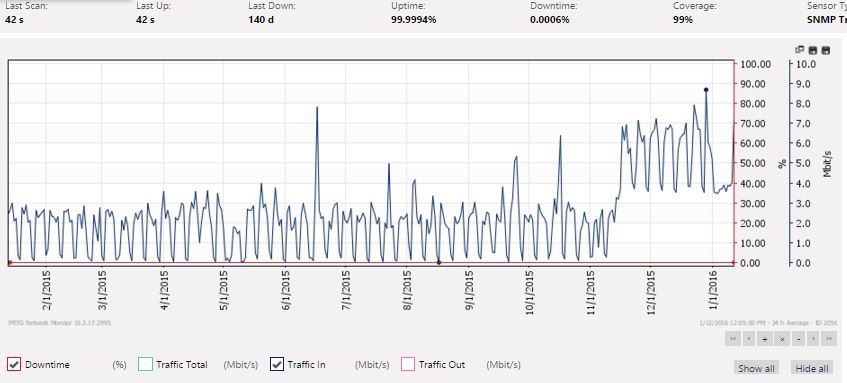Reset graph view with the x button
Image resolution: width=847 pixels, height=383 pixels.
781,339
